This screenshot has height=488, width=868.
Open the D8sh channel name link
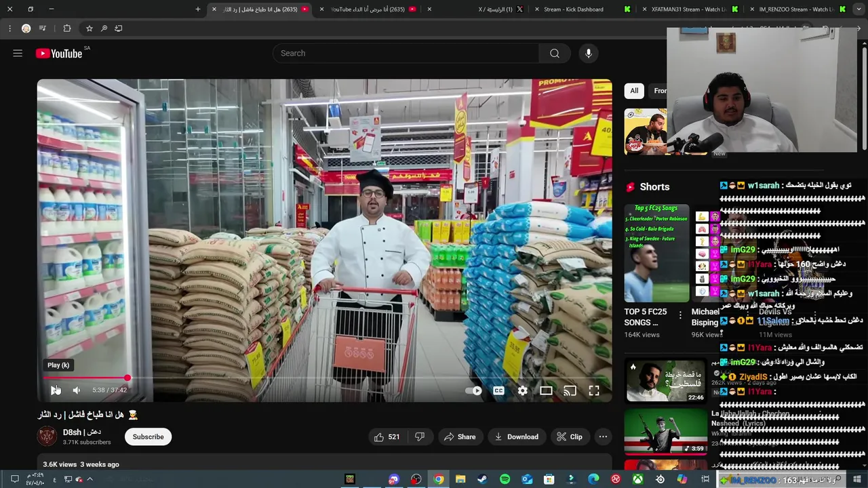(x=82, y=432)
